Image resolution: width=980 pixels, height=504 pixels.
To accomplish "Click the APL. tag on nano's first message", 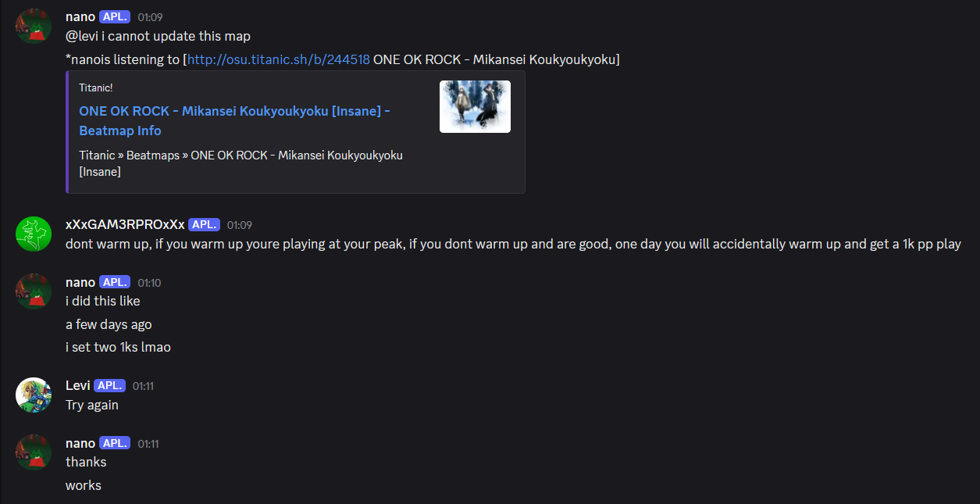I will point(115,16).
